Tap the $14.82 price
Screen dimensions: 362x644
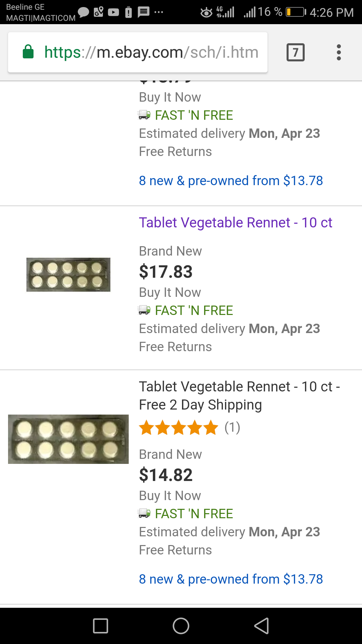[166, 475]
